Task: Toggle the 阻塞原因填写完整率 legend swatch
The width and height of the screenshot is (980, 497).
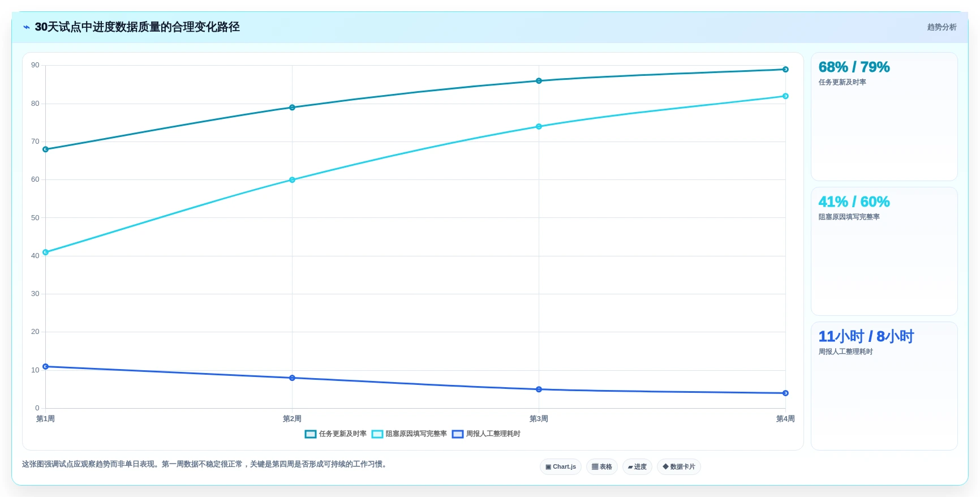Action: pyautogui.click(x=377, y=434)
